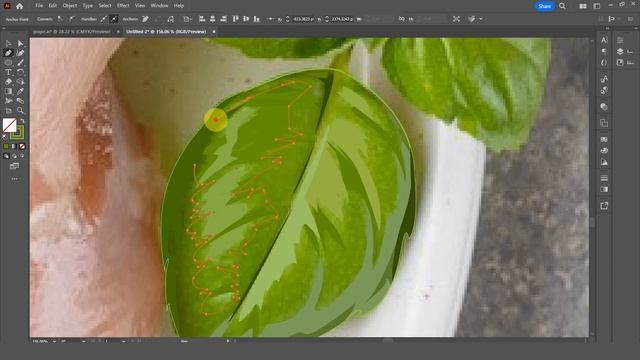Switch to the Untitled-2 document tab

(166, 31)
